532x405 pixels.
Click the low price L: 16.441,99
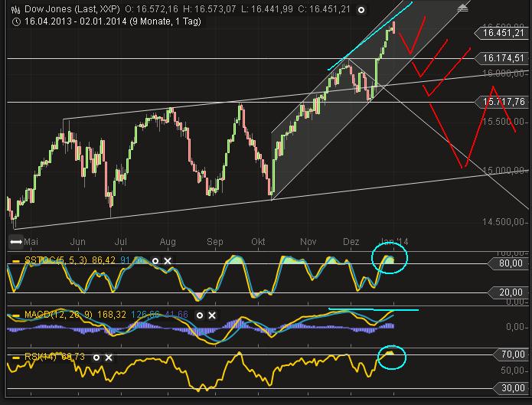click(267, 9)
